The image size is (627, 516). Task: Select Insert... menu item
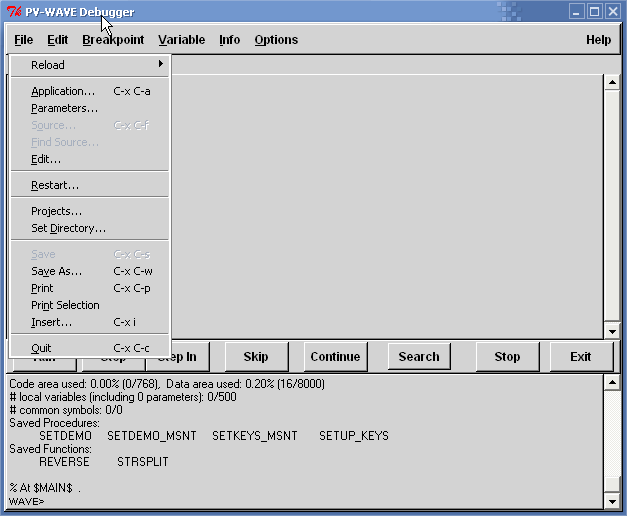pos(90,322)
